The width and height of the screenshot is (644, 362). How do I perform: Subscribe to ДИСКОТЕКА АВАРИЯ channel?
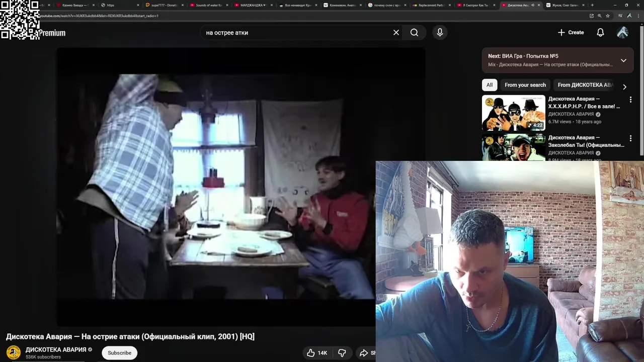120,353
